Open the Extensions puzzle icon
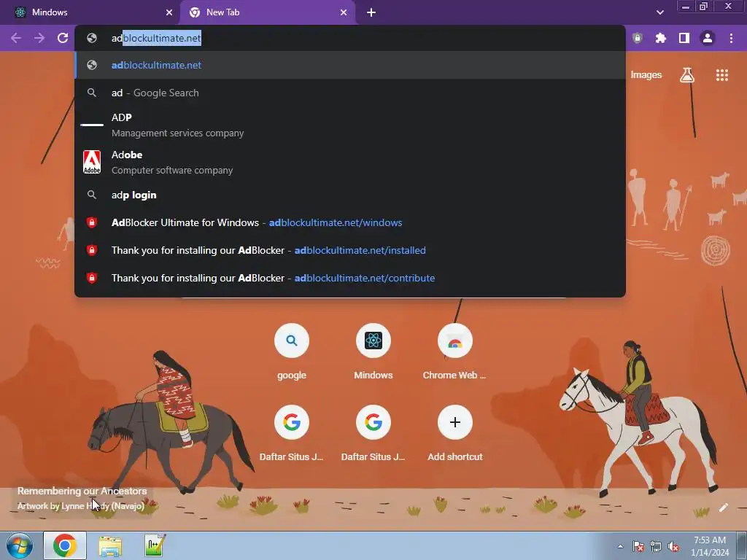 coord(661,38)
